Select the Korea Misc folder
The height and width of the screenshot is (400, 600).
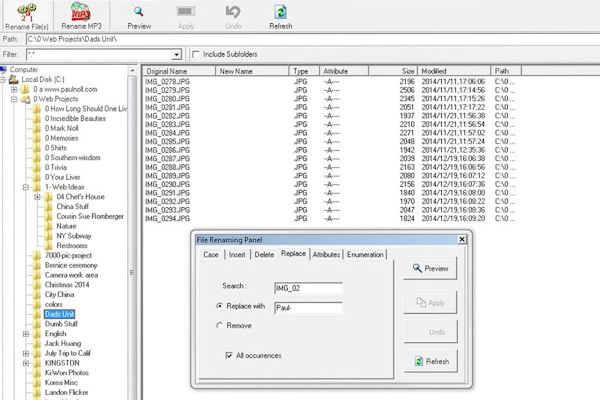click(x=61, y=382)
